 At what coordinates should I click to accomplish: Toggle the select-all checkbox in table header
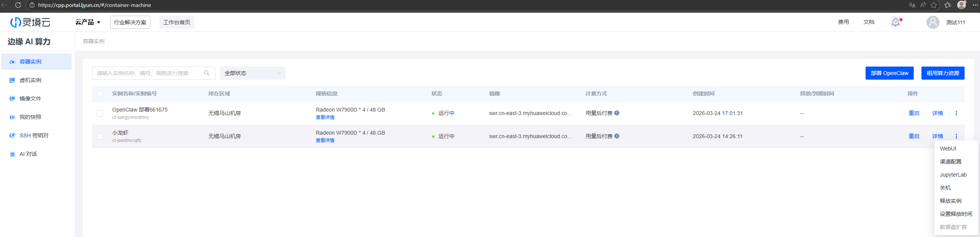click(100, 94)
